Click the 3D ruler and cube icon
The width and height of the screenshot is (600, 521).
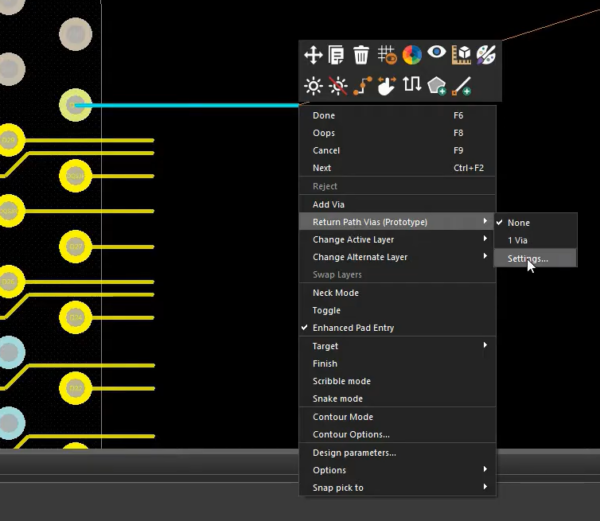point(461,55)
